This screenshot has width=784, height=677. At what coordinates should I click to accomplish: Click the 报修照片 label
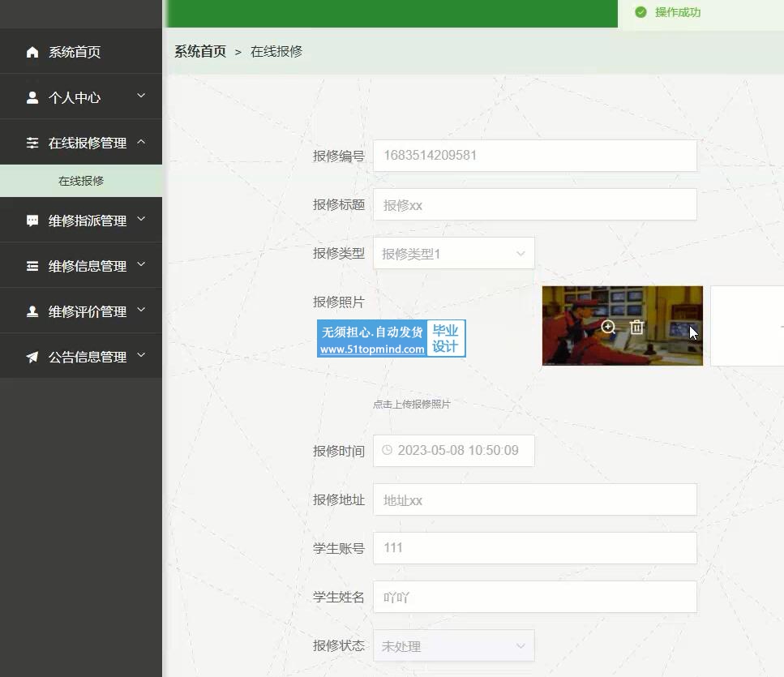339,302
